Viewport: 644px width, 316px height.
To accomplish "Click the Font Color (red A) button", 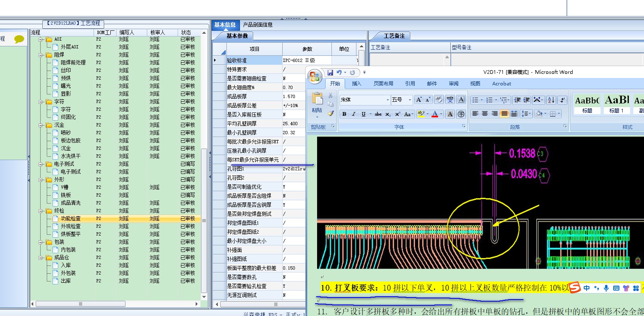I will point(435,114).
